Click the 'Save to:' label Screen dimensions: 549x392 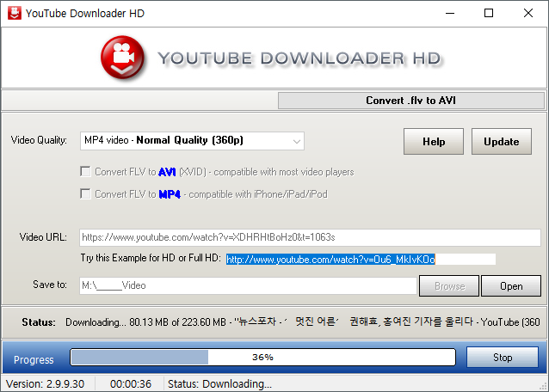[50, 285]
